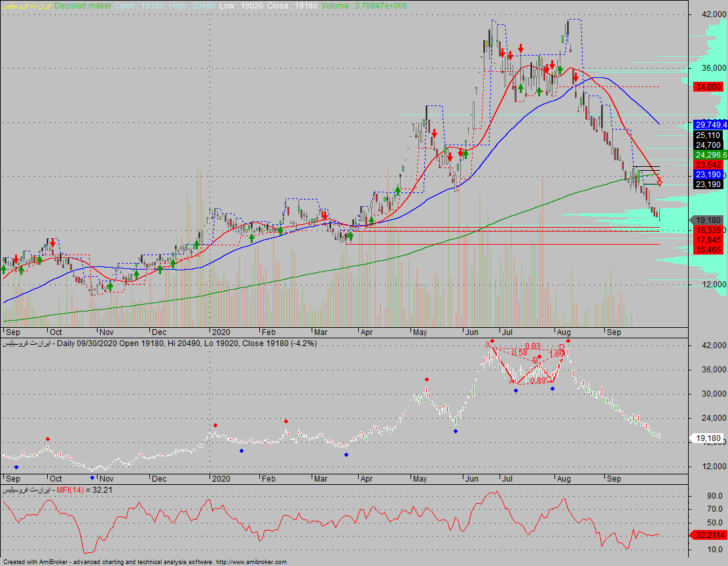
Task: Select the "Jul" label on the middle pane axis
Action: (x=507, y=479)
